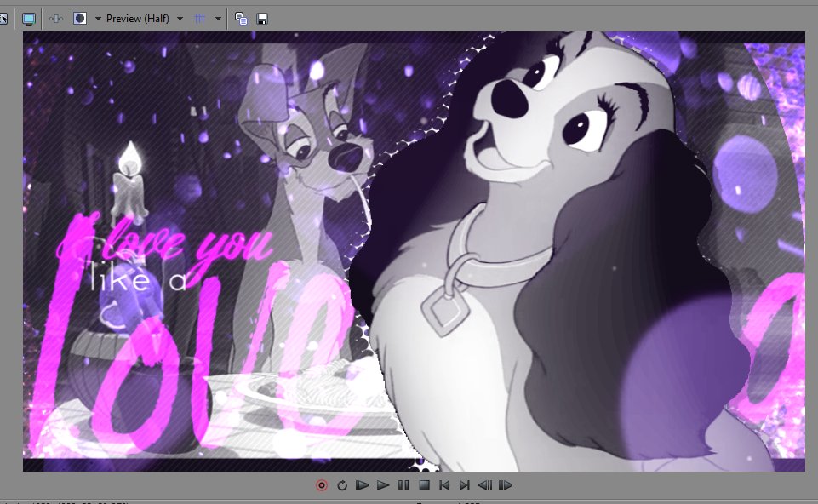Open Preview (Half) quality dropdown arrow
The image size is (818, 504).
pos(180,19)
